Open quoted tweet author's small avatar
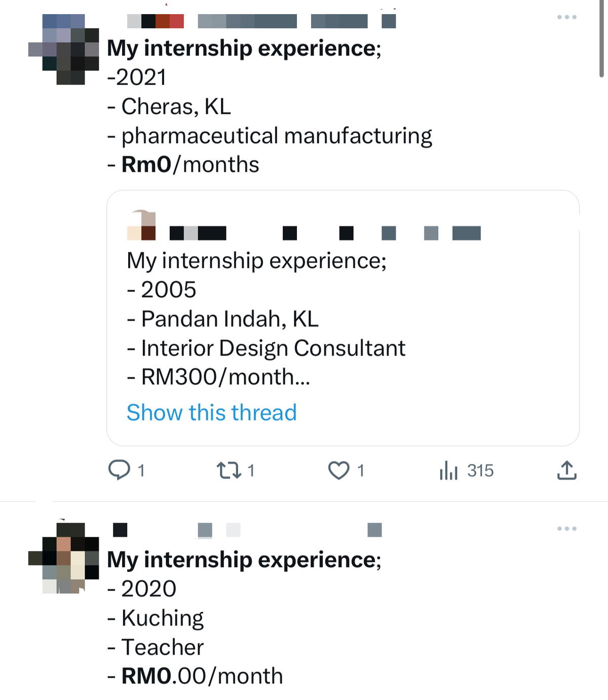Screen dimensions: 608x700 tap(141, 225)
